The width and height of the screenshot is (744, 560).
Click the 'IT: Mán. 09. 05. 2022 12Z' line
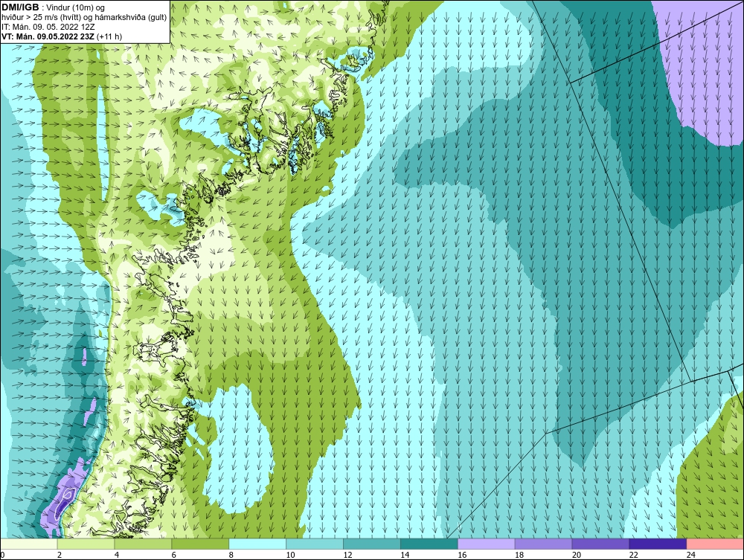(48, 27)
